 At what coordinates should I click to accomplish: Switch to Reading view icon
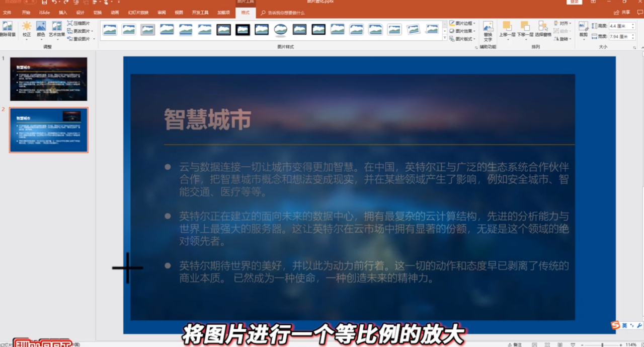[x=560, y=344]
